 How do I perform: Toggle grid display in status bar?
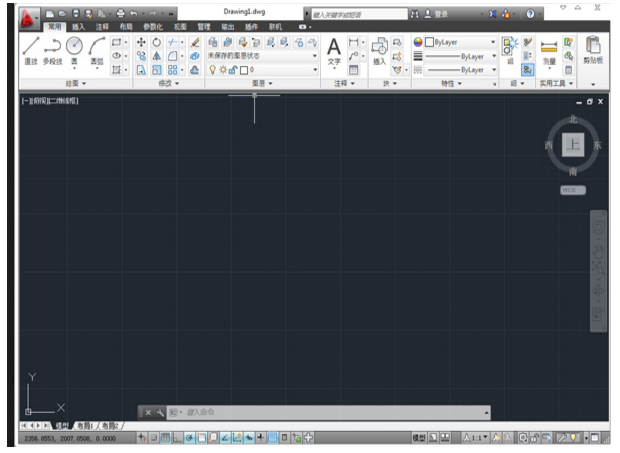166,438
